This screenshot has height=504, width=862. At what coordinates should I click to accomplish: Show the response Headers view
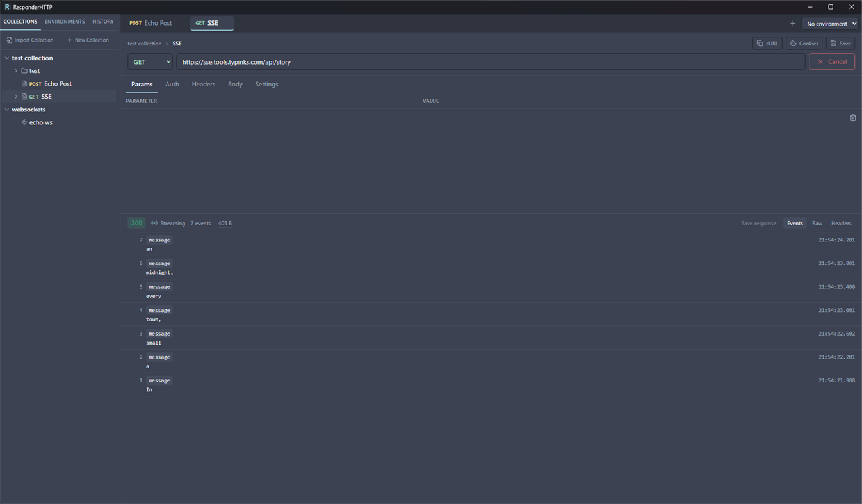841,224
